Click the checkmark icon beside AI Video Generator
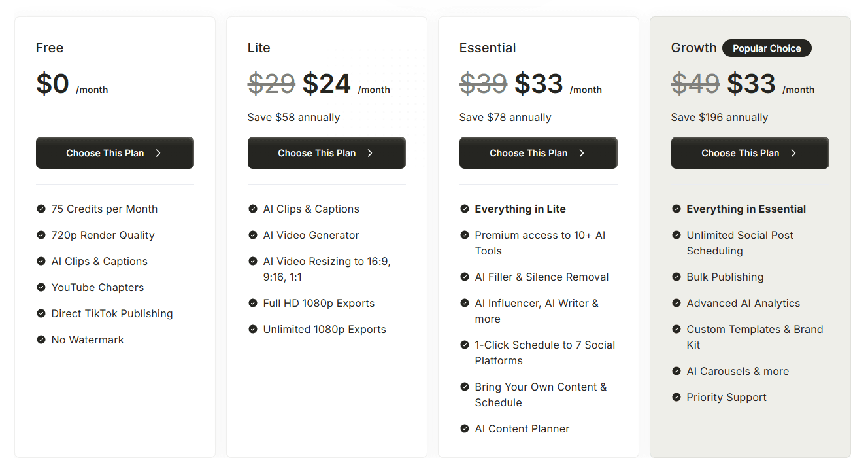Image resolution: width=868 pixels, height=471 pixels. (253, 235)
